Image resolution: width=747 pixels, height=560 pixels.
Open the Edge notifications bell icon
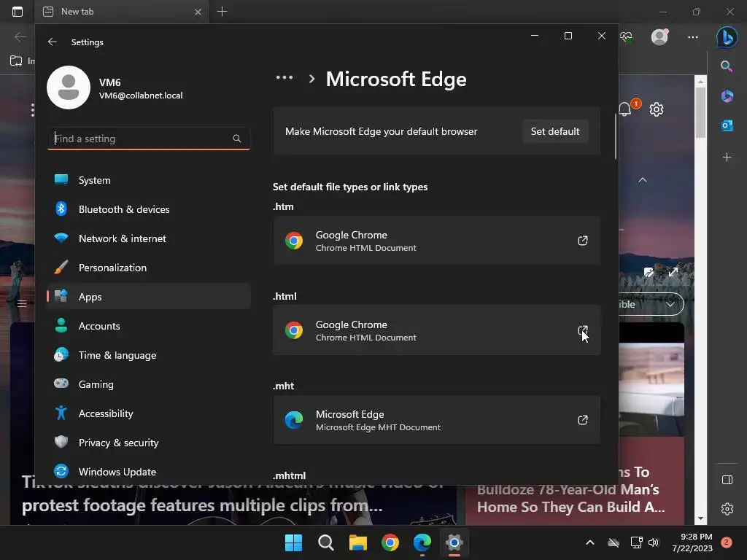(625, 109)
